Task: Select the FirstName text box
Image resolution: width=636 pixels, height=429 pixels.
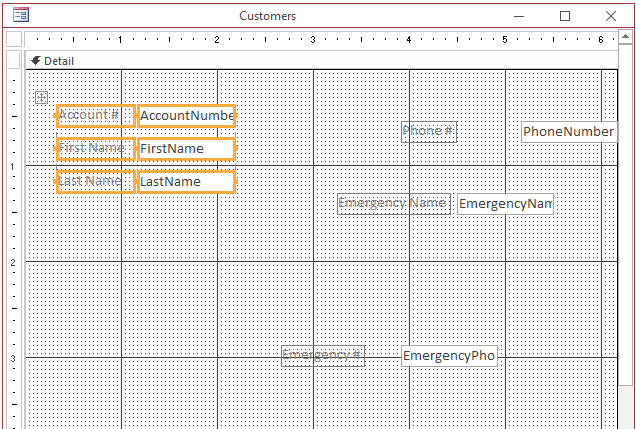Action: (x=187, y=148)
